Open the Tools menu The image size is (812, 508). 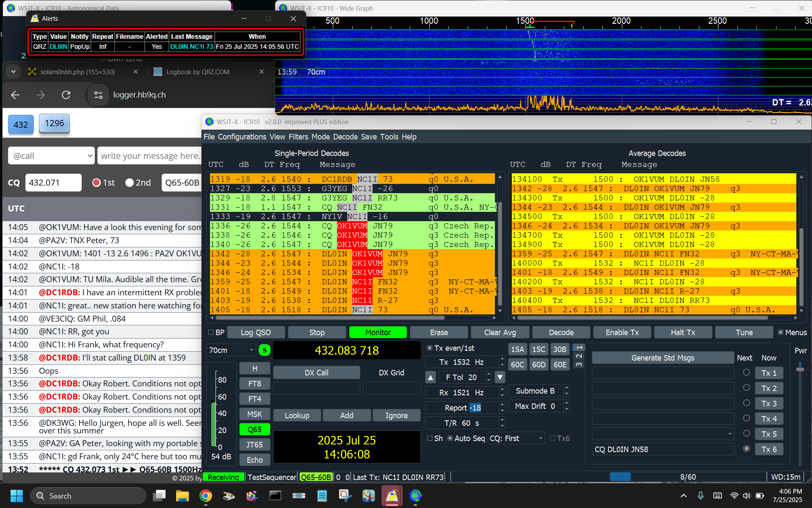click(389, 136)
